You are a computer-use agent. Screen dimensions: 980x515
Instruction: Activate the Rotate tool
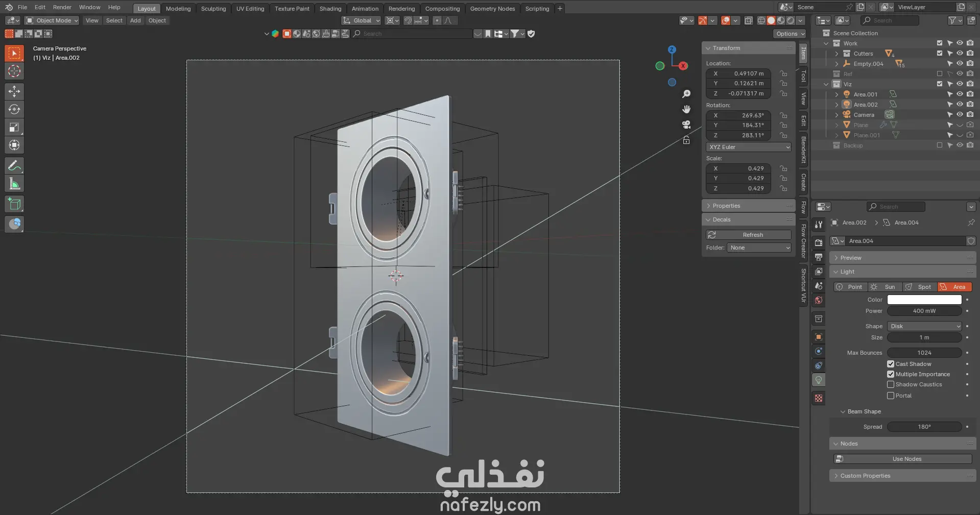(14, 109)
